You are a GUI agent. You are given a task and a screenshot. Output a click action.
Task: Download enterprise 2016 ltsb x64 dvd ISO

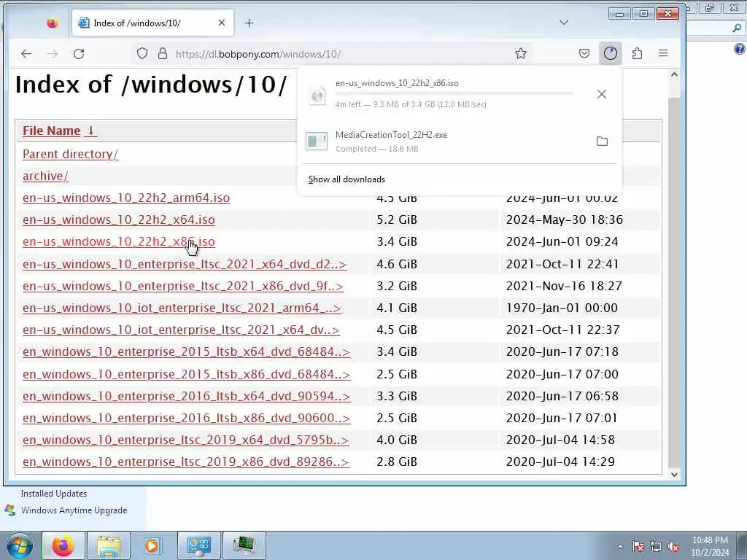coord(186,396)
